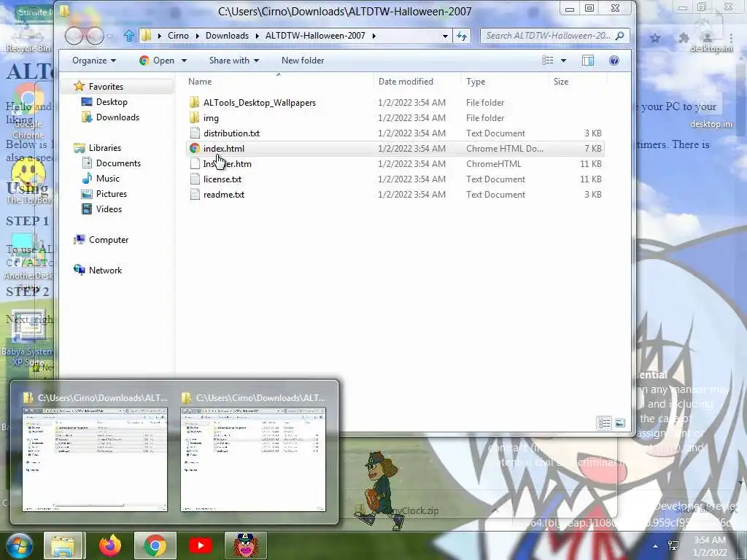Go up one folder level arrow
The image size is (747, 560).
tap(128, 36)
